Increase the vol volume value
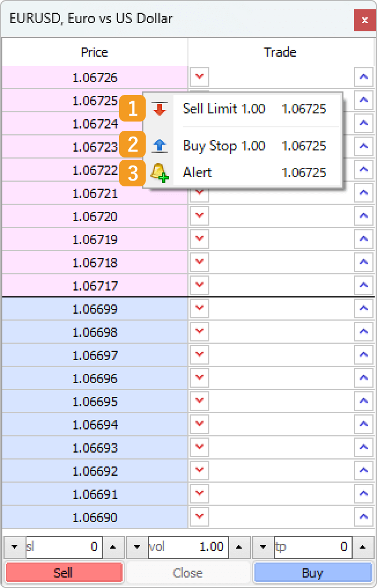Screen dimensions: 377x588 pyautogui.click(x=238, y=547)
